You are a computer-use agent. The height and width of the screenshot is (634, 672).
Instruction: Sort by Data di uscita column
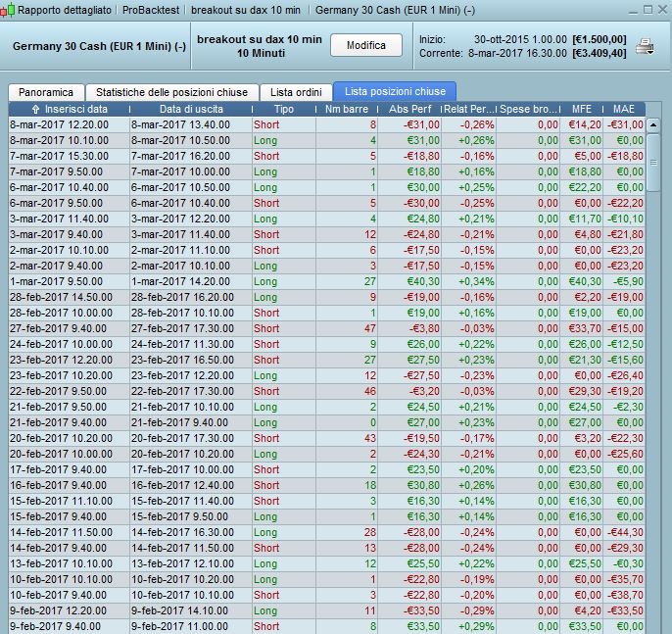191,110
